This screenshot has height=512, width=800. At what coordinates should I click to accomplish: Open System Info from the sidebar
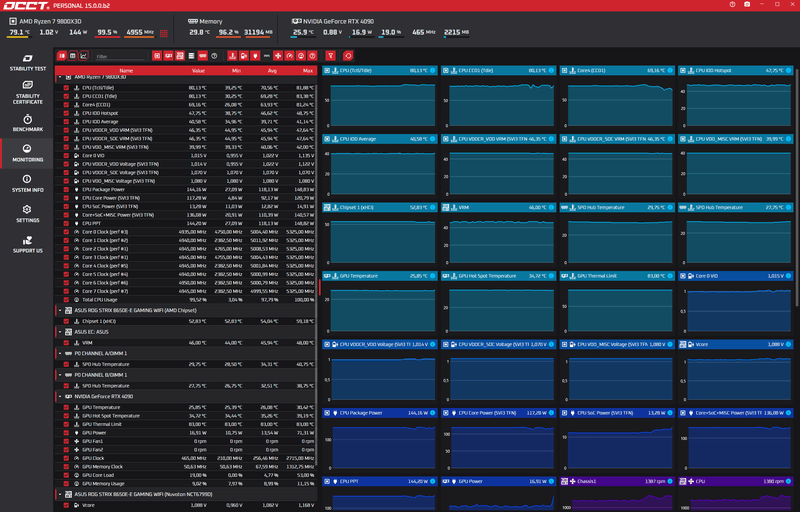coord(27,182)
